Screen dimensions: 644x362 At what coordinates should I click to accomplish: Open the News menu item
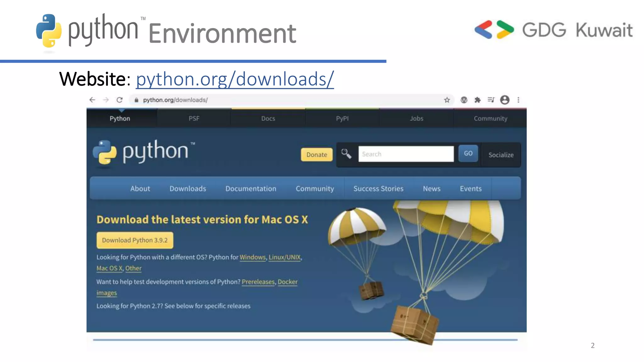[431, 189]
